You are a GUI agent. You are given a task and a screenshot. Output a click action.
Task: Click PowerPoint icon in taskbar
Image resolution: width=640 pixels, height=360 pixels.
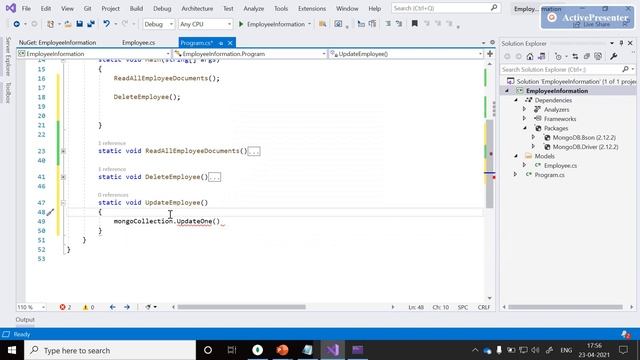(x=282, y=350)
